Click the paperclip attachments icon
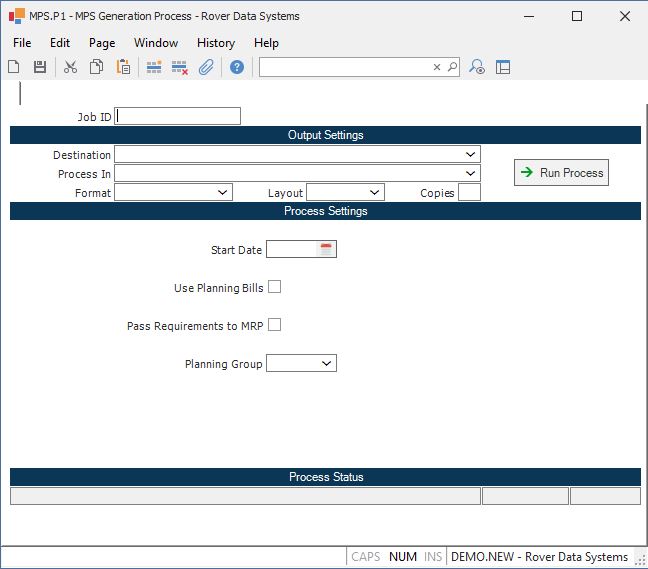Screen dimensions: 648x569 tap(206, 67)
